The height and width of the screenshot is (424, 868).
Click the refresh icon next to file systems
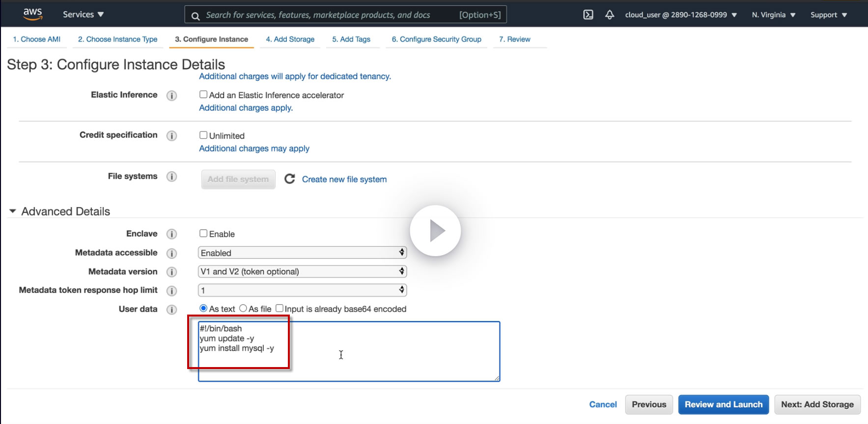(290, 179)
